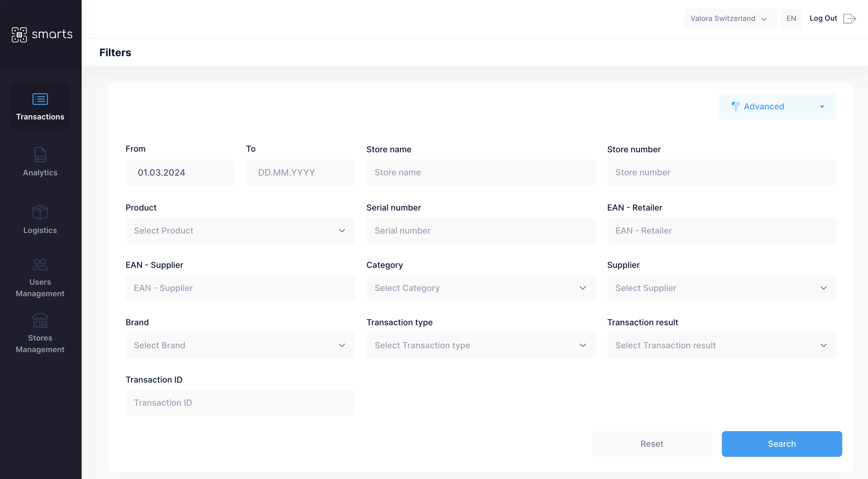
Task: Select the Transactions menu label
Action: point(40,116)
